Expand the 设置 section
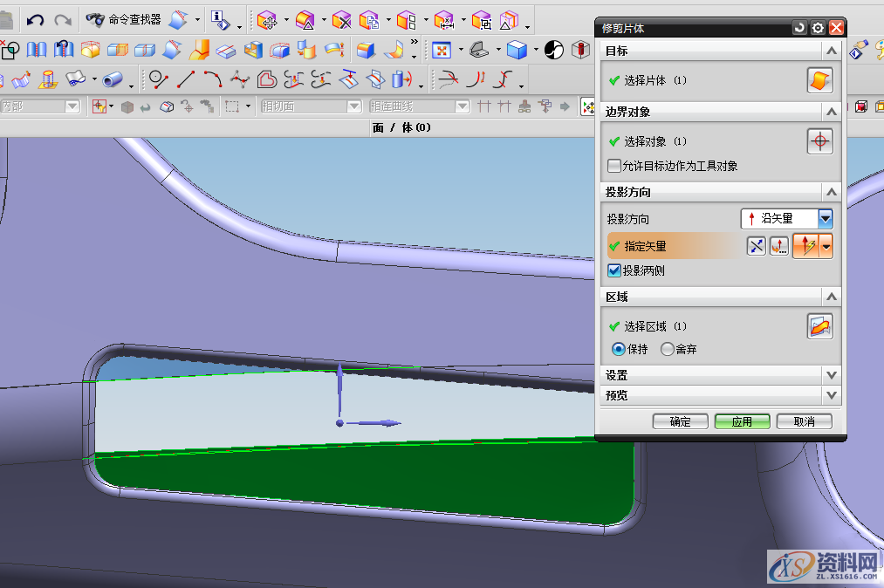 [x=831, y=375]
